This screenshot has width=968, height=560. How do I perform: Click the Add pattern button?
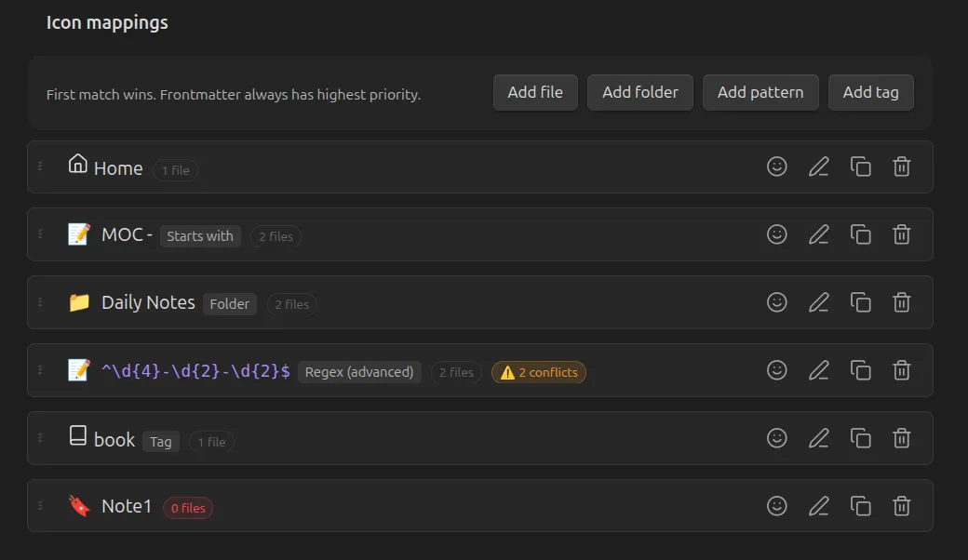click(760, 92)
